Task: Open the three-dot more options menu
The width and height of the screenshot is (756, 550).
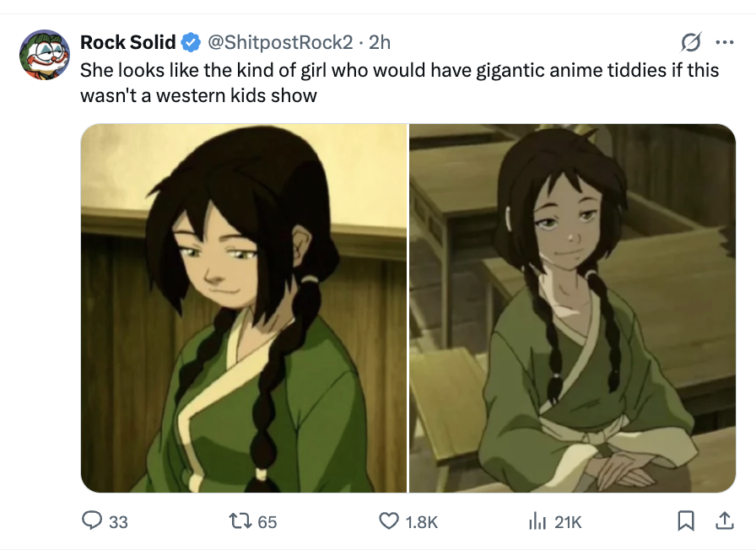Action: (x=725, y=42)
